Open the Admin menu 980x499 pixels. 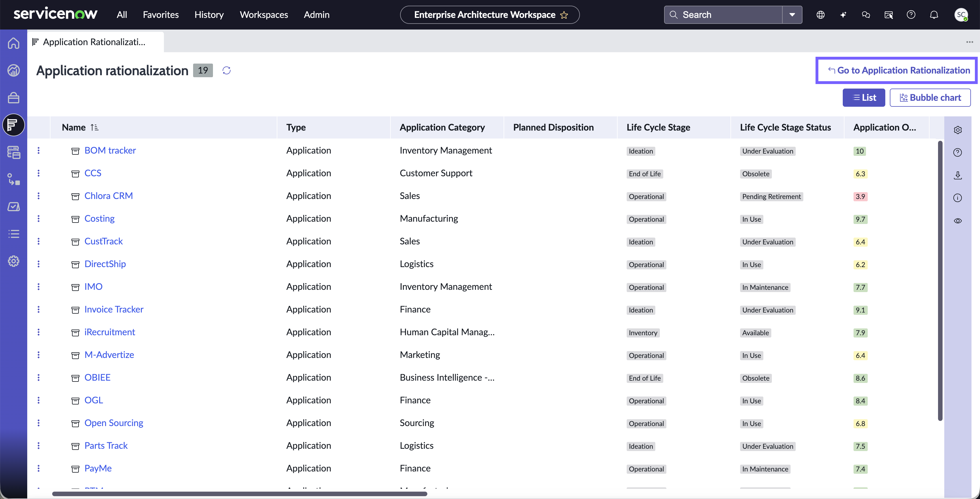[x=316, y=15]
